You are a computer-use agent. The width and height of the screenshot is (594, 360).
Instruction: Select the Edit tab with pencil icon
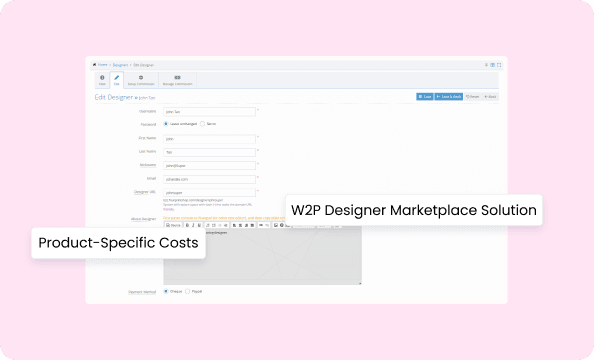pos(116,80)
